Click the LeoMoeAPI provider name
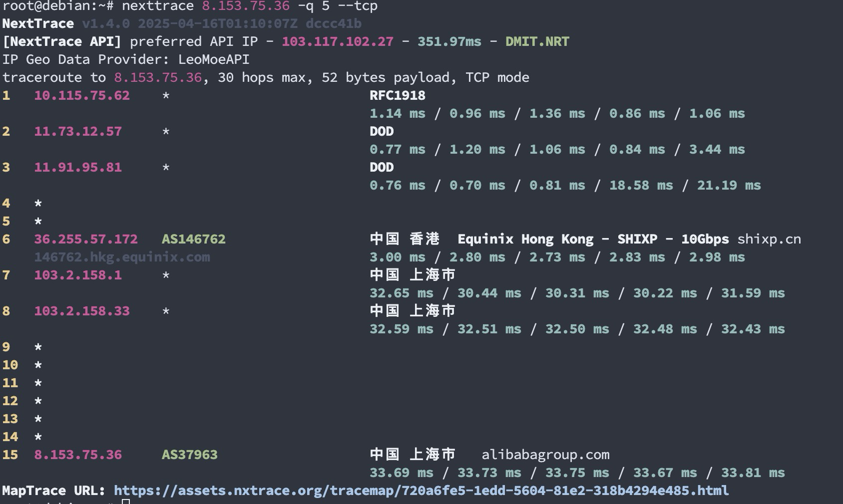The width and height of the screenshot is (843, 504). click(214, 59)
